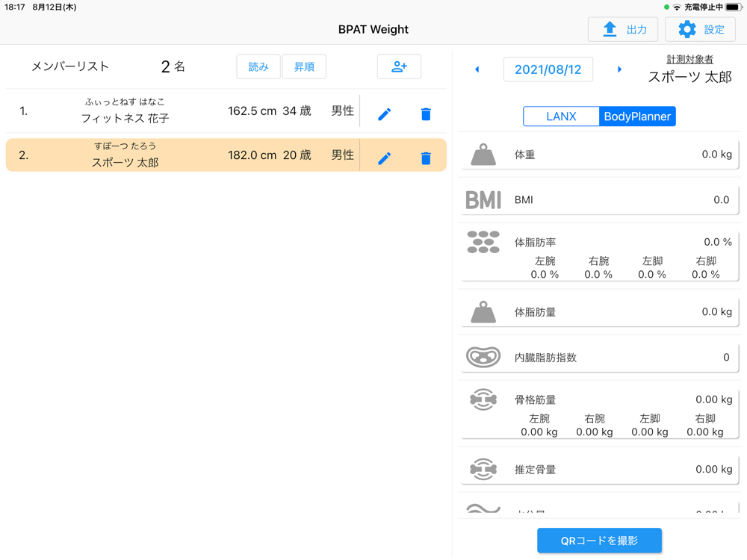747x560 pixels.
Task: Tap the 内臓脂肪指数 visceral fat icon
Action: (x=483, y=357)
